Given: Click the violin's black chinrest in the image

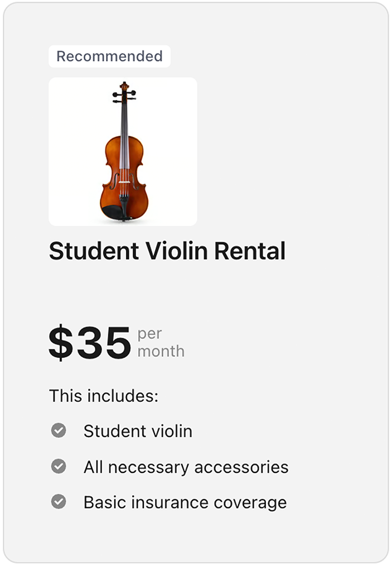Looking at the screenshot, I should pyautogui.click(x=113, y=212).
